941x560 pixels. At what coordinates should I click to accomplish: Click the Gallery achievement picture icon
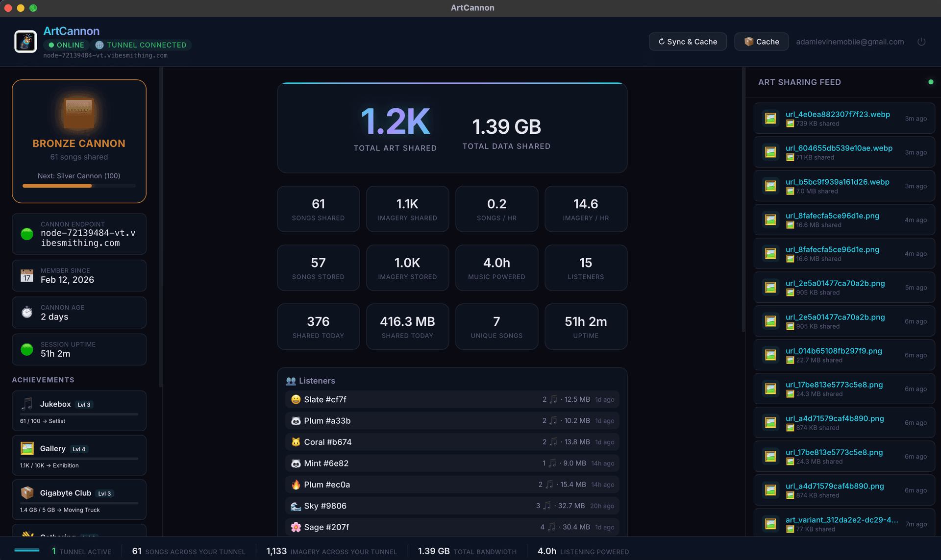(x=27, y=448)
